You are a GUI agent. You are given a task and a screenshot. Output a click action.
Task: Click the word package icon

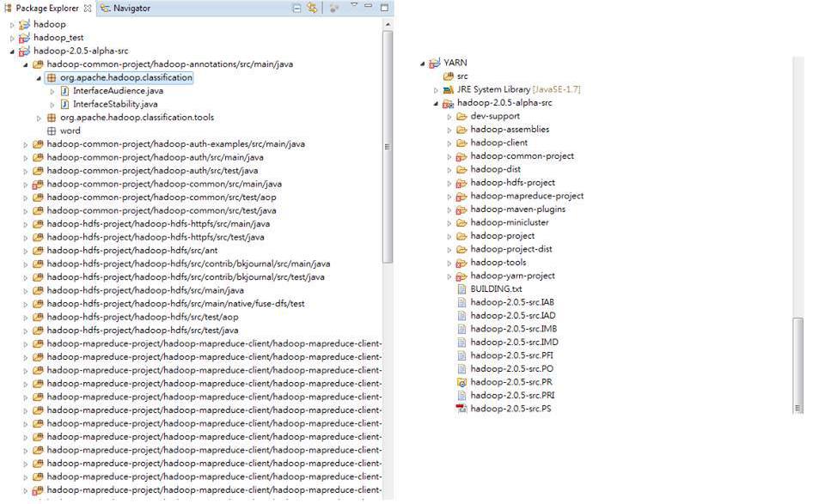click(51, 131)
